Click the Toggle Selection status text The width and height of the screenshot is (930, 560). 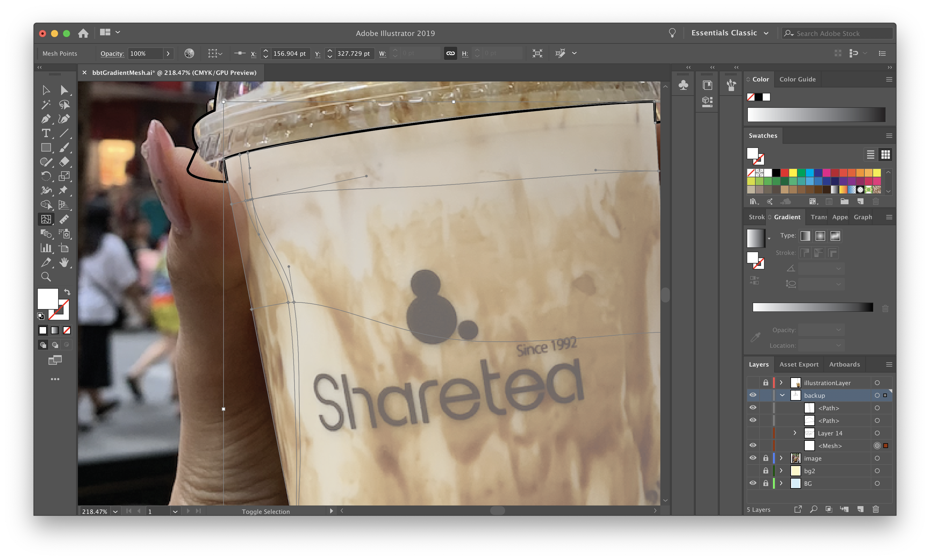(266, 511)
